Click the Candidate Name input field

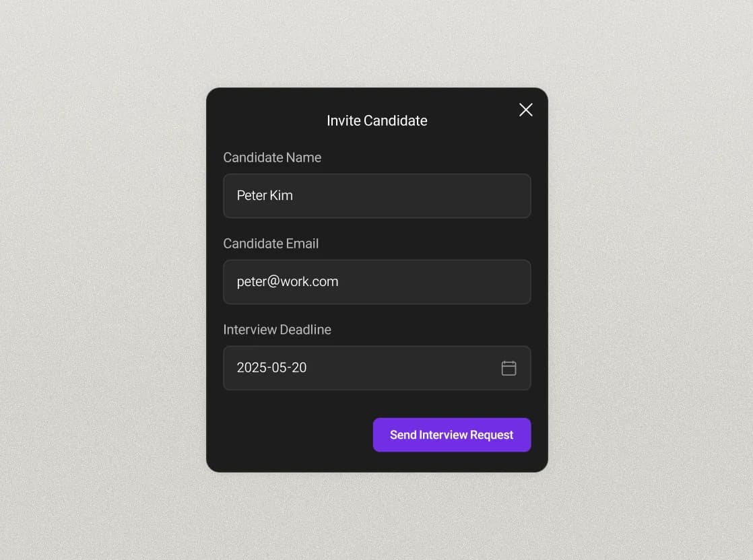(377, 196)
